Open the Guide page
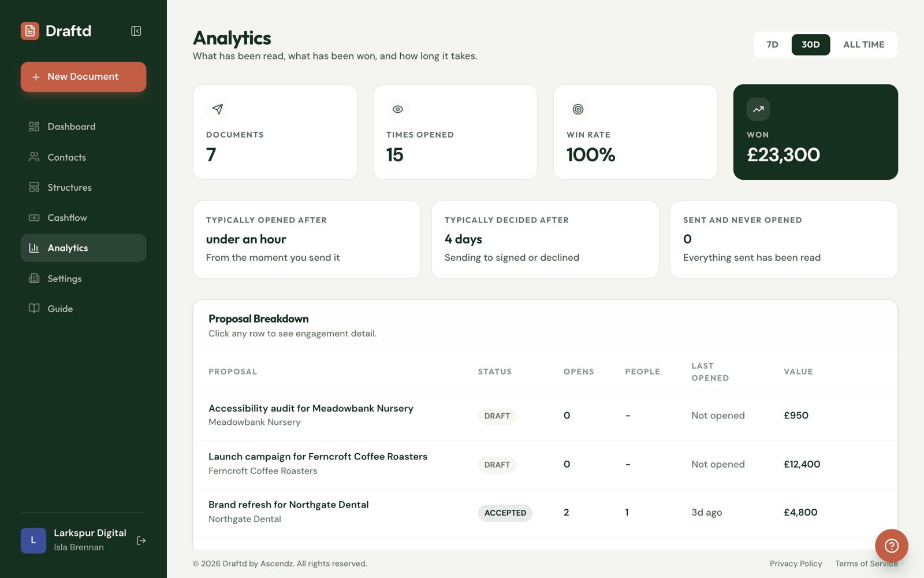Screen dimensions: 924x578 (83, 309)
